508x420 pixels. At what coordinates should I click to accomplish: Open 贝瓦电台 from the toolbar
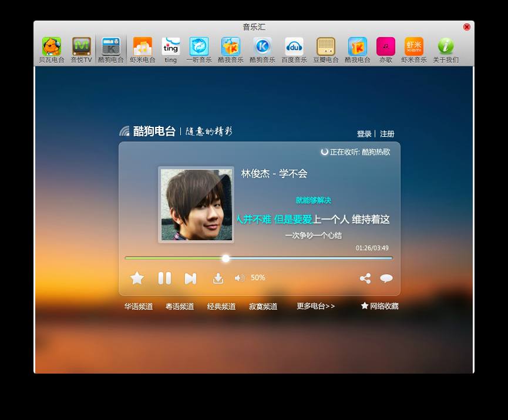tap(52, 51)
